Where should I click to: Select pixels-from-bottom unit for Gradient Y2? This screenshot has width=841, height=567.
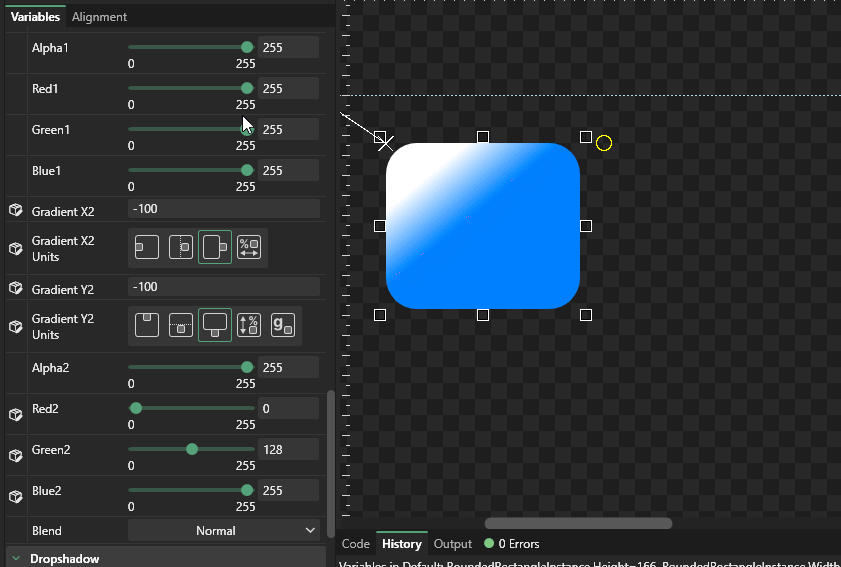(215, 325)
